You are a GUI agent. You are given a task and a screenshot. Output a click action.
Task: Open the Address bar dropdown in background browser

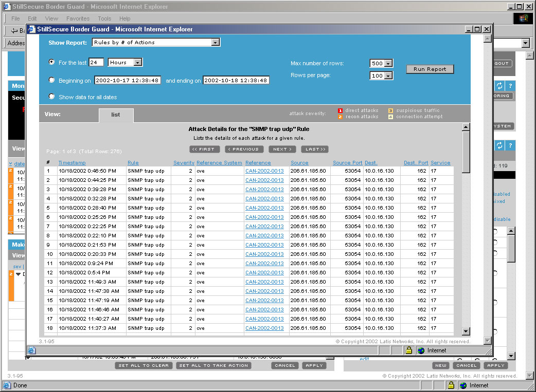(x=526, y=43)
